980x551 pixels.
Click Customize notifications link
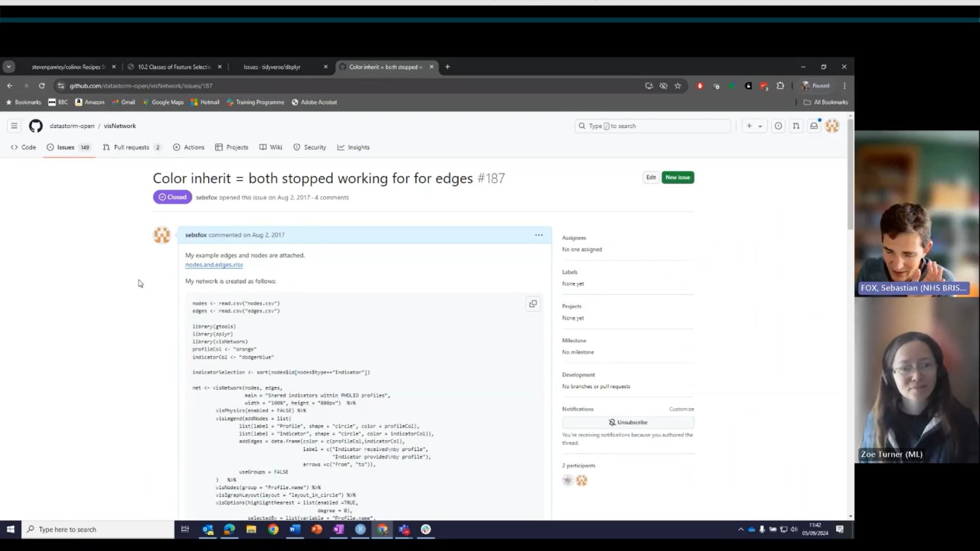681,409
